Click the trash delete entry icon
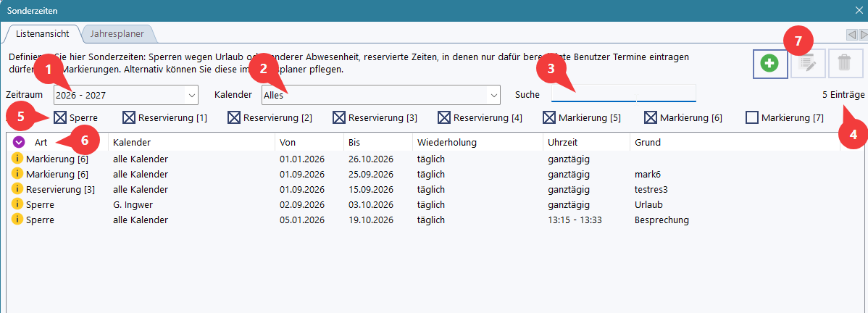The image size is (868, 313). pos(846,64)
